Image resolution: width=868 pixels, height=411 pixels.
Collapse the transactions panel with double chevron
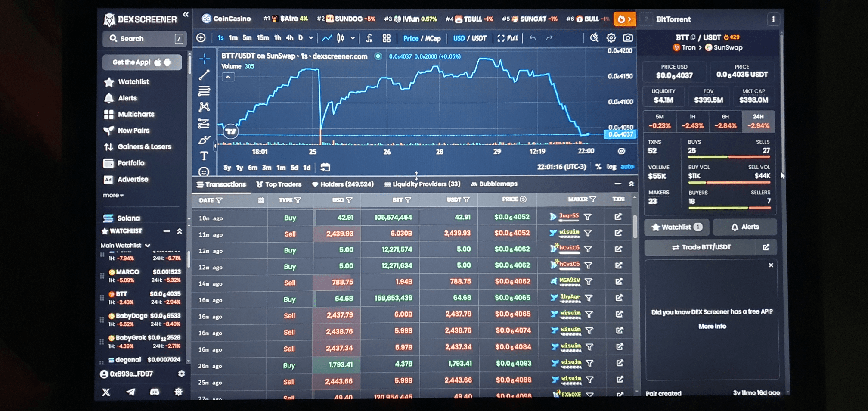[631, 184]
